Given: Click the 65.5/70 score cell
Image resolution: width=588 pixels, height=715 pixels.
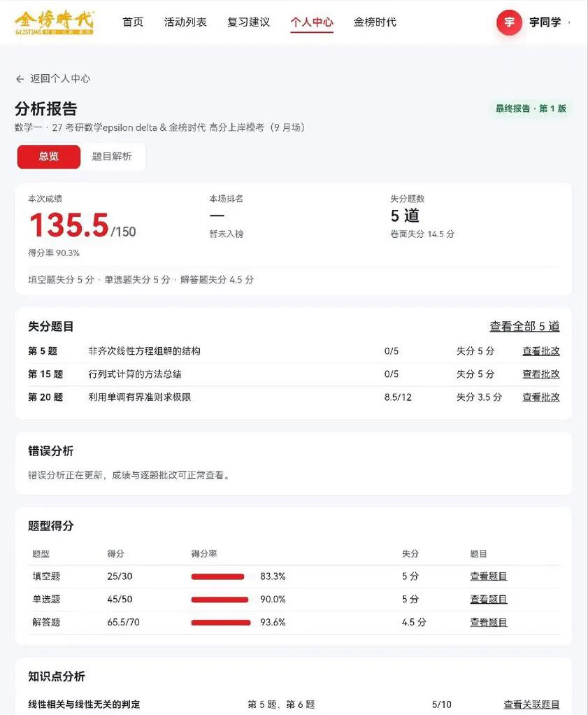Looking at the screenshot, I should [x=124, y=622].
